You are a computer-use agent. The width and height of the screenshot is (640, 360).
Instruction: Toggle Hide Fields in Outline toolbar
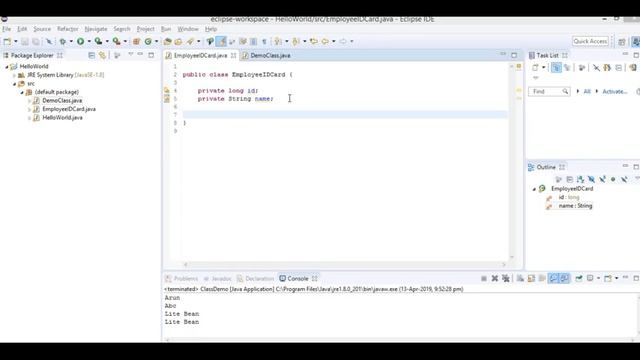[591, 179]
